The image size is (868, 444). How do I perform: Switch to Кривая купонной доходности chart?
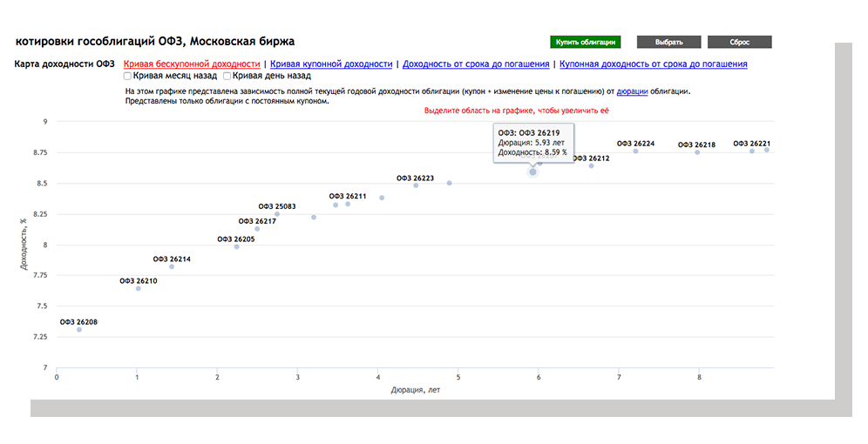tap(331, 64)
